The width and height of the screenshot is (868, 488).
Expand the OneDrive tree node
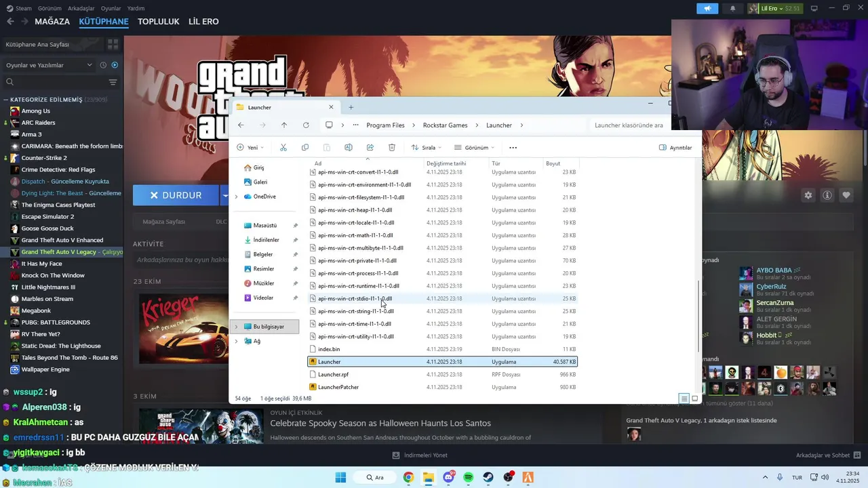pyautogui.click(x=236, y=197)
